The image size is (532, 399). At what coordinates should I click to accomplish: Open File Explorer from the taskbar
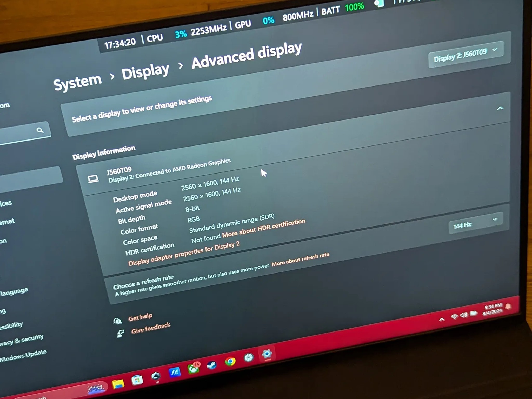(118, 384)
